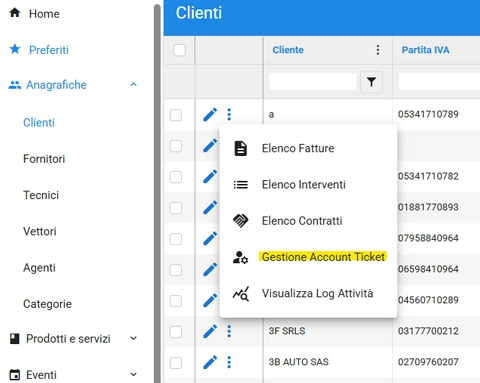
Task: Collapse the Anagrafiche section
Action: [133, 85]
